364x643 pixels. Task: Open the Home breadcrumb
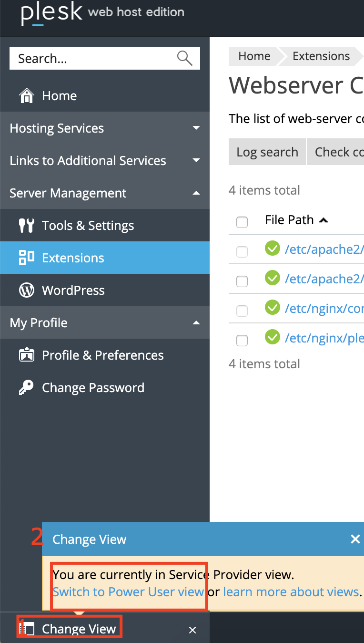tap(254, 56)
